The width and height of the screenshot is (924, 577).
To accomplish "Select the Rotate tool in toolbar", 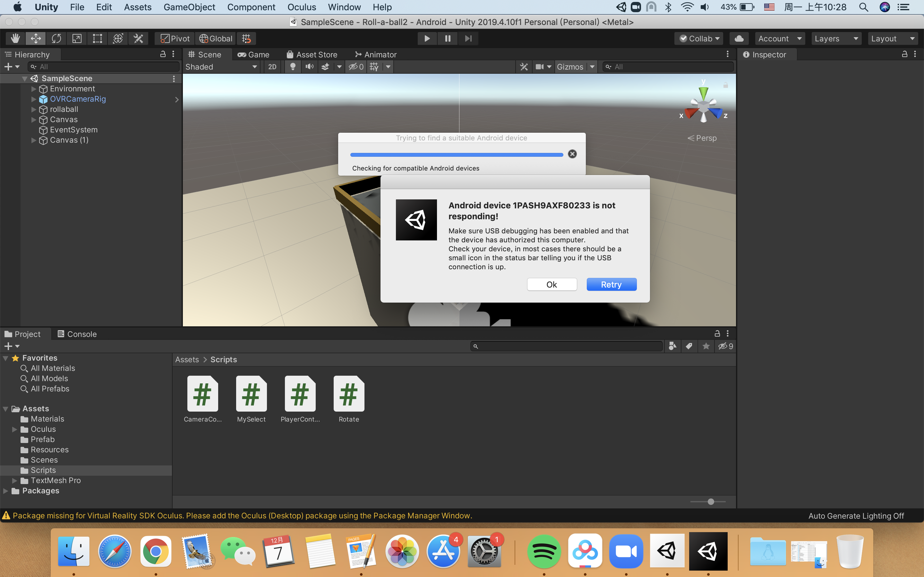I will 56,38.
